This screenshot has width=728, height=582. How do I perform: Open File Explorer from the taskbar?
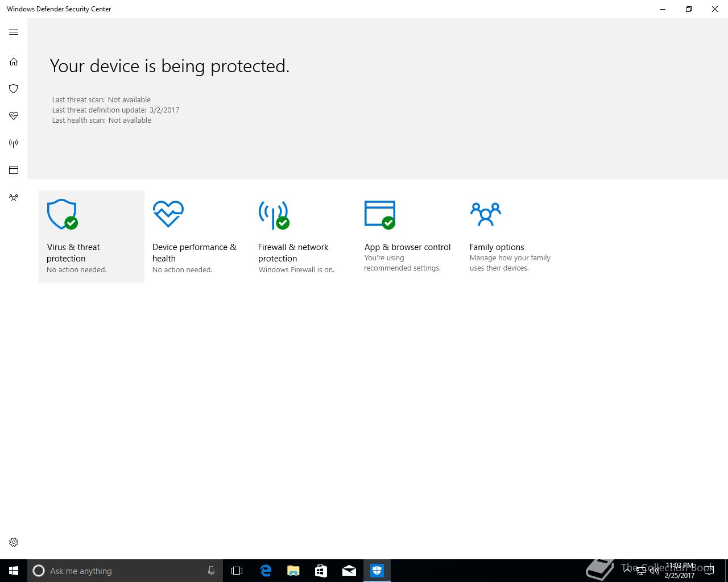pos(293,571)
